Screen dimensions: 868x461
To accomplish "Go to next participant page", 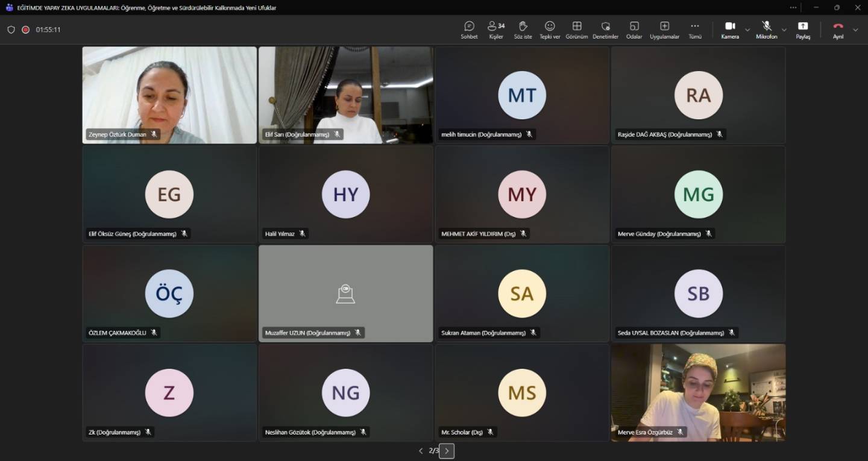I will tap(447, 451).
